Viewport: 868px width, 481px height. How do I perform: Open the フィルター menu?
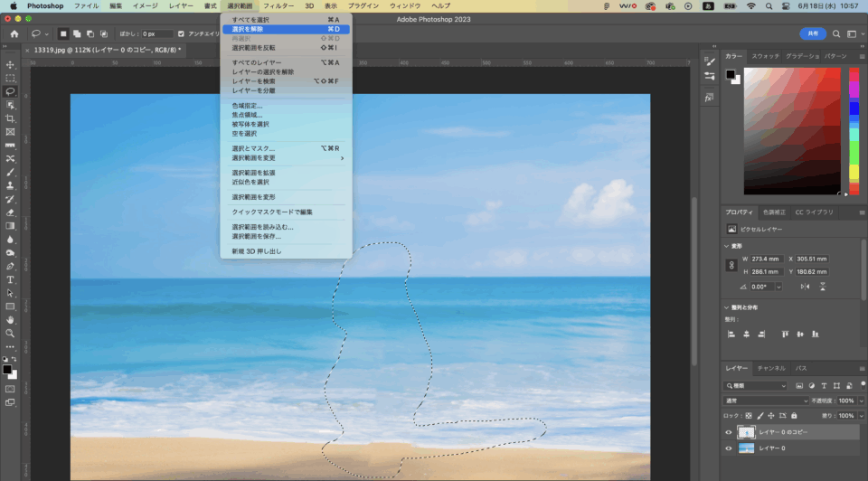[x=278, y=5]
